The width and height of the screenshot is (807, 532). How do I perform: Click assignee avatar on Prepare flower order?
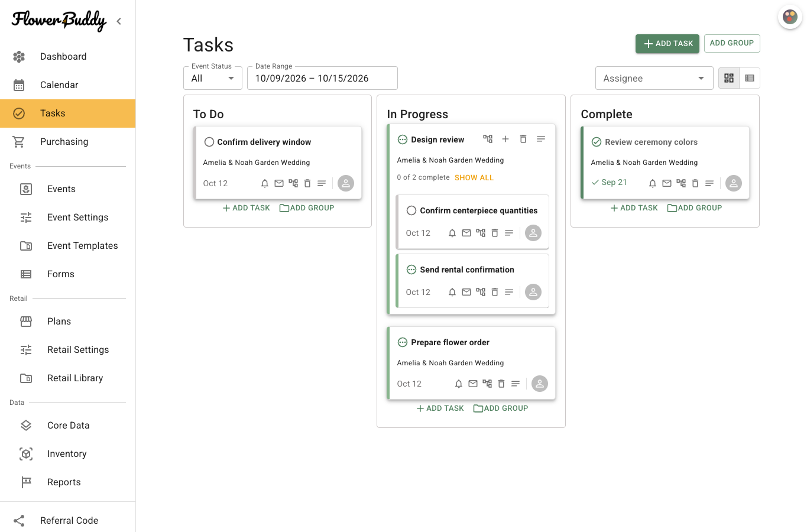click(x=540, y=384)
